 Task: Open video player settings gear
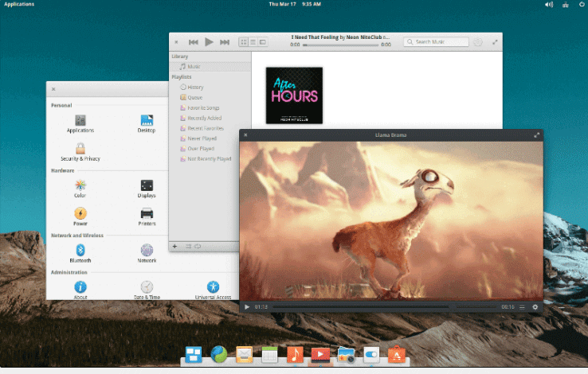[535, 307]
